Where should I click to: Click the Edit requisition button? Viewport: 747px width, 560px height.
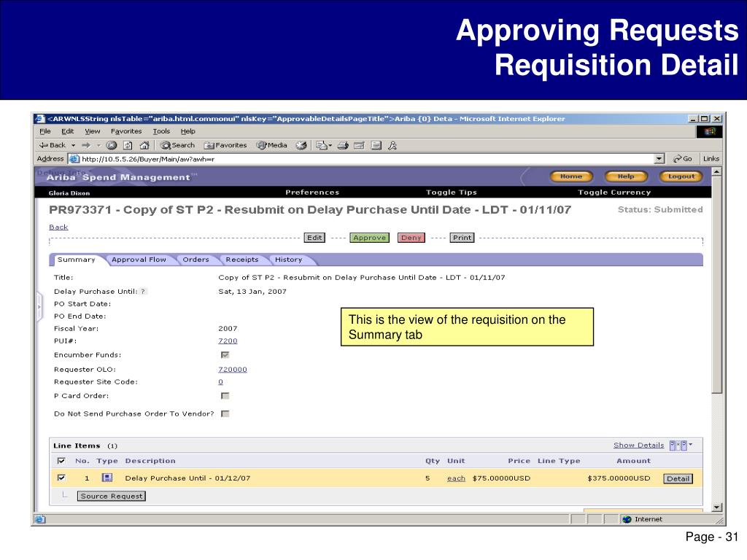point(314,238)
